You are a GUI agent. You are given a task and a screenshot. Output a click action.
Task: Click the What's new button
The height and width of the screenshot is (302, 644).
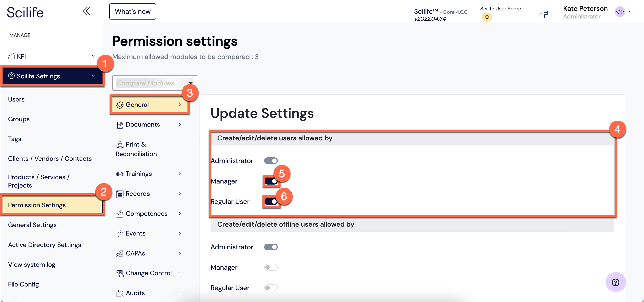point(133,11)
